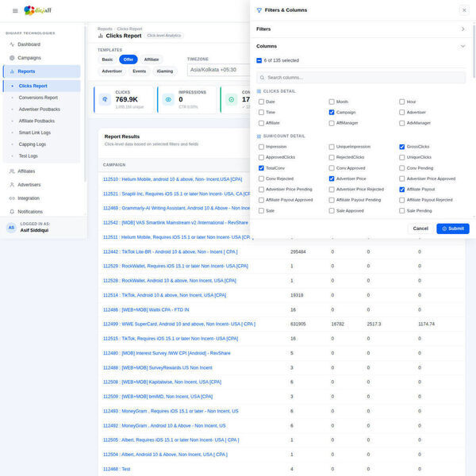
Task: Close the Filters & Columns panel
Action: [464, 10]
